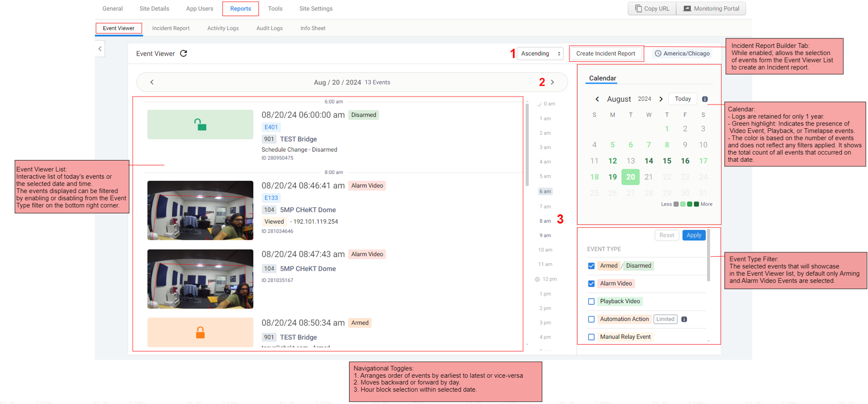
Task: Select August 20 in calendar
Action: 631,177
